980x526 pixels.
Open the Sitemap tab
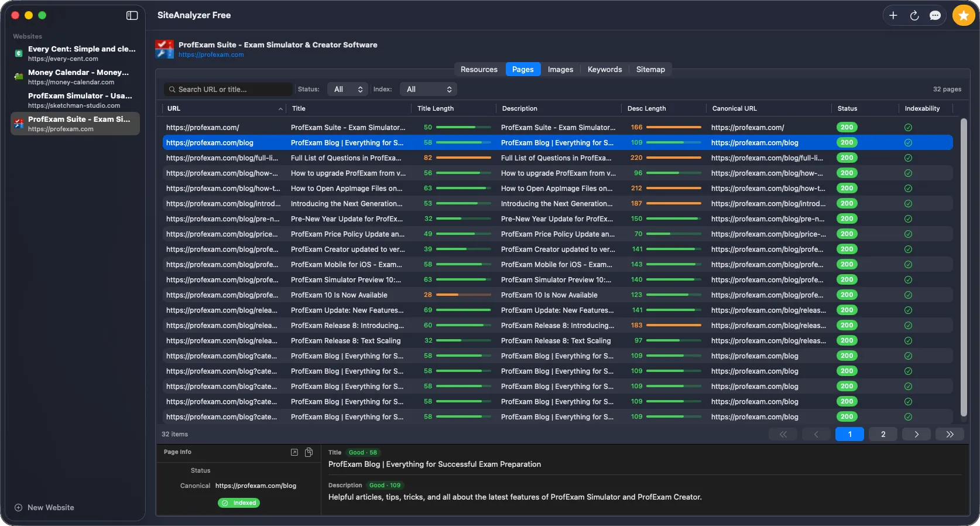[x=650, y=69]
